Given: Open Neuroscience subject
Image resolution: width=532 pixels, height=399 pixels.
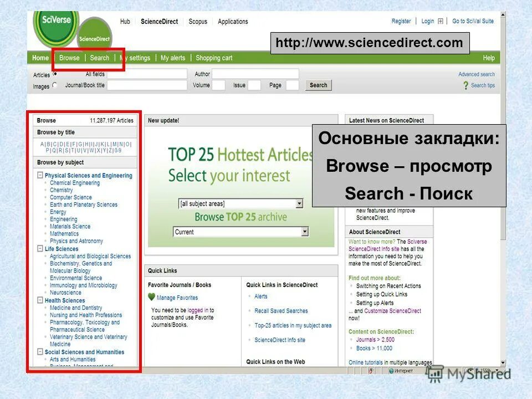Looking at the screenshot, I should (x=65, y=293).
